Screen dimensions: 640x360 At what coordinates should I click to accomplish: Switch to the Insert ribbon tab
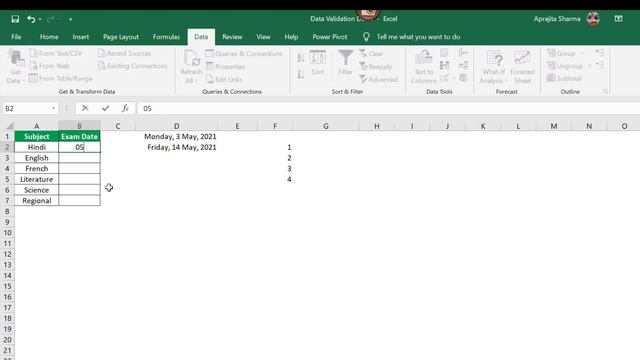click(x=80, y=37)
